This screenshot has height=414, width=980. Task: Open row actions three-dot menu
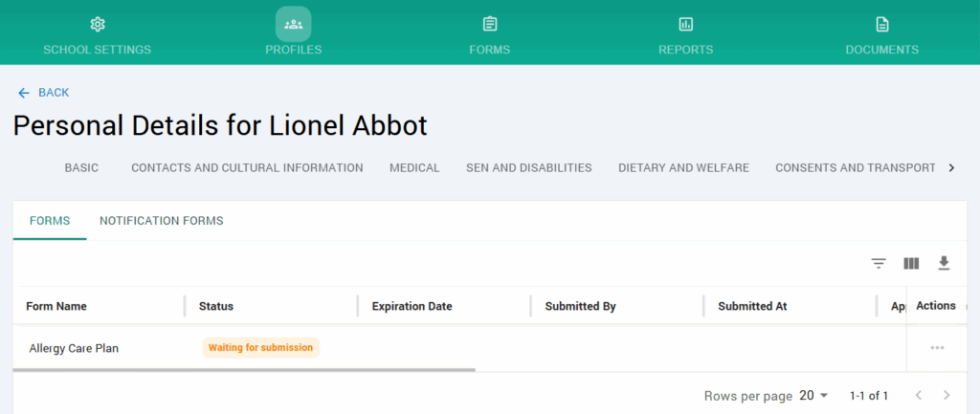tap(937, 348)
